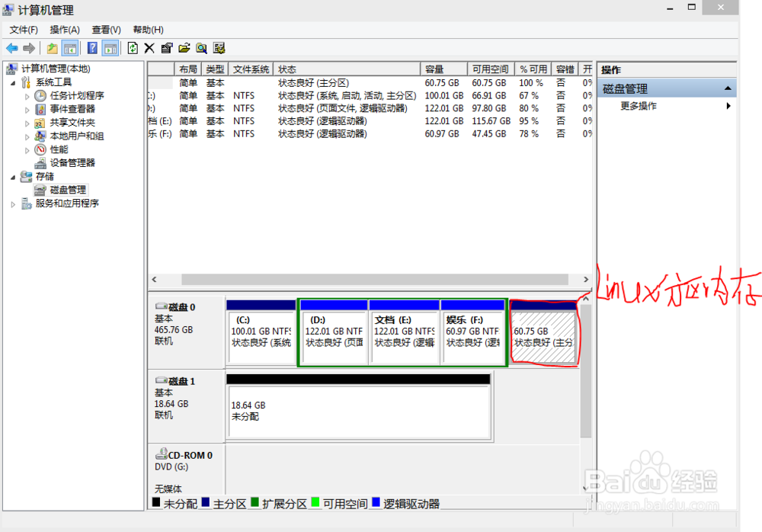The height and width of the screenshot is (532, 762).
Task: Click the magnifier Explore toolbar icon
Action: pos(202,48)
